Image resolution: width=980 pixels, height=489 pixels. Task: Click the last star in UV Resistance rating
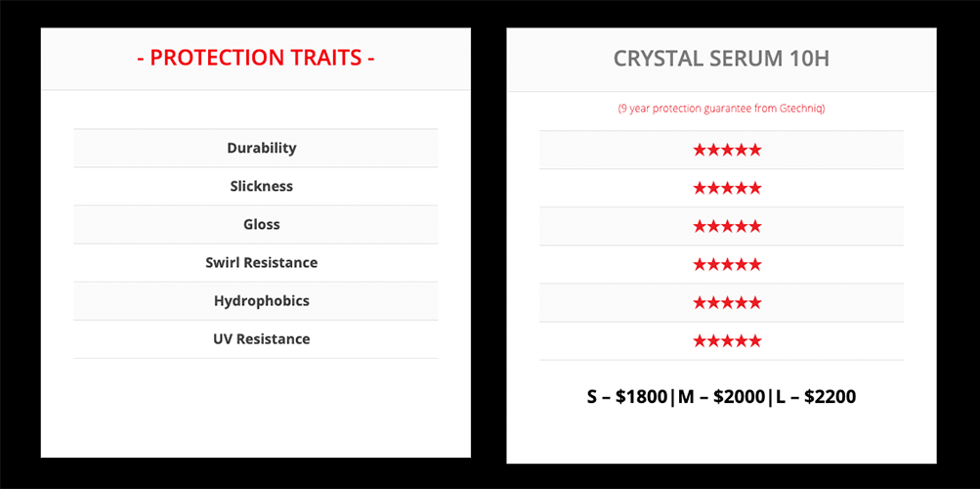click(755, 341)
